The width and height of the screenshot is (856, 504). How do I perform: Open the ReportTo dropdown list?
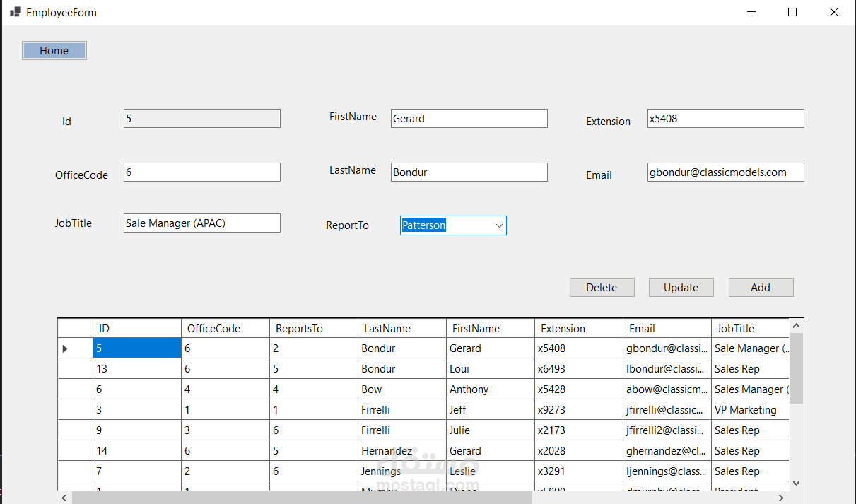499,225
